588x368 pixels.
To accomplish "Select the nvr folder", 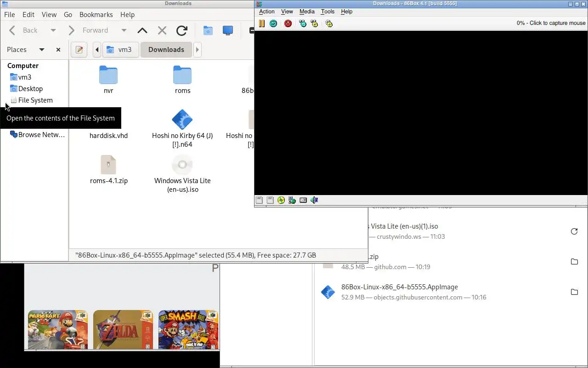I will coord(108,80).
